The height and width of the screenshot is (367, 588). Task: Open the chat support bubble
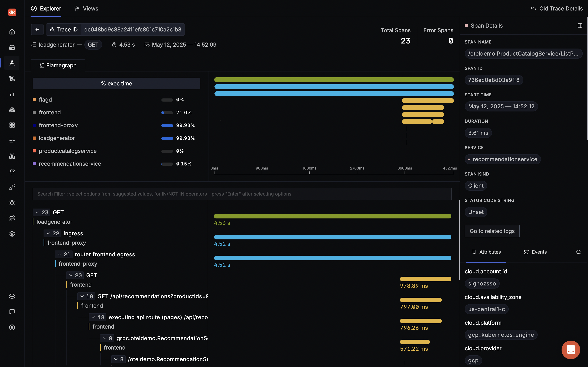coord(570,350)
